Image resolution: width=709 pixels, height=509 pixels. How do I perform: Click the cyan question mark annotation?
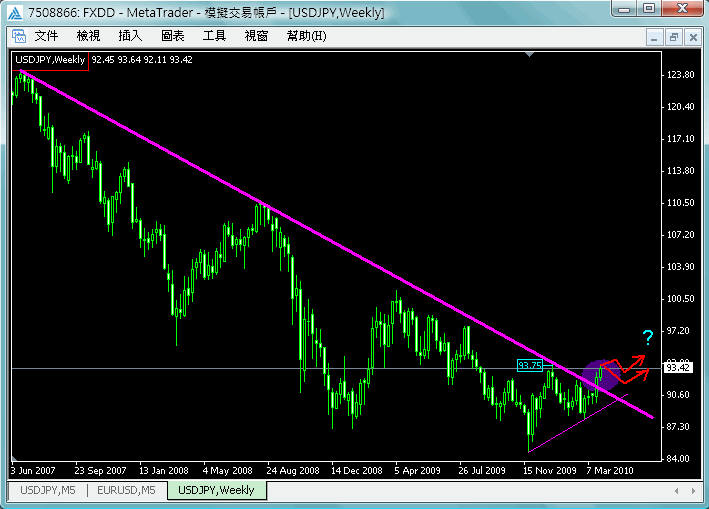click(x=648, y=337)
